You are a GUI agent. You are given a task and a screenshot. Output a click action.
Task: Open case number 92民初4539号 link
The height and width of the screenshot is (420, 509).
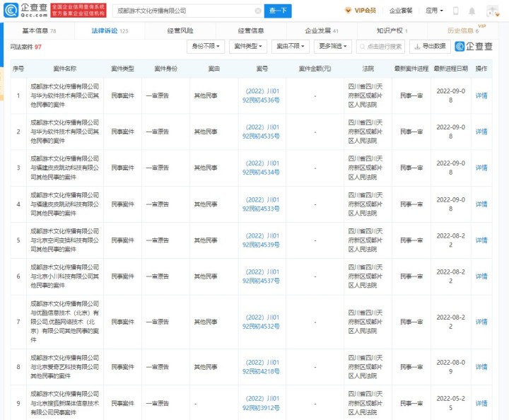click(261, 240)
